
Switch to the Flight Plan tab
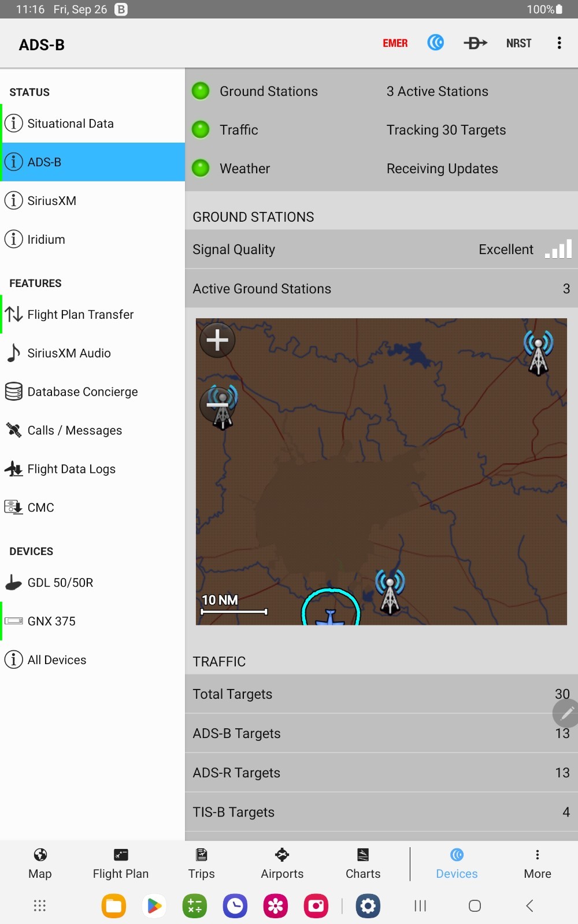click(x=121, y=864)
